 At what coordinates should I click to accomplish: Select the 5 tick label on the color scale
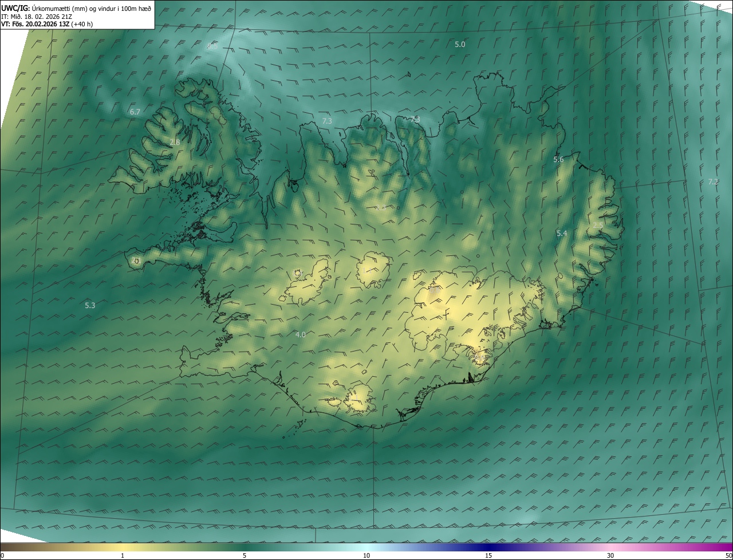[245, 555]
